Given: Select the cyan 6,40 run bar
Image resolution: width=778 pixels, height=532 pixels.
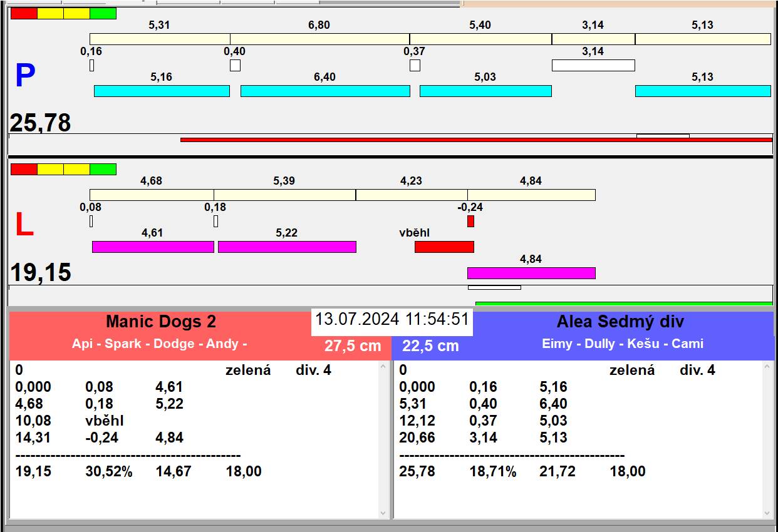Looking at the screenshot, I should [325, 91].
